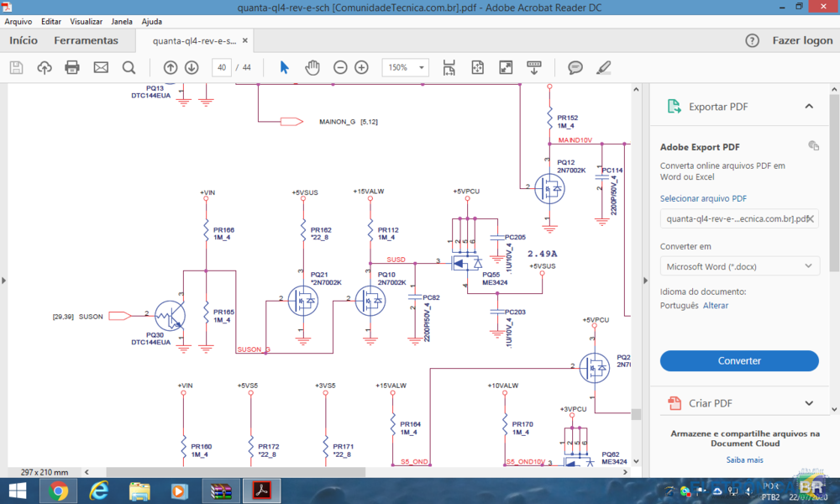Image resolution: width=840 pixels, height=504 pixels.
Task: Select the Hand pan tool
Action: (312, 67)
